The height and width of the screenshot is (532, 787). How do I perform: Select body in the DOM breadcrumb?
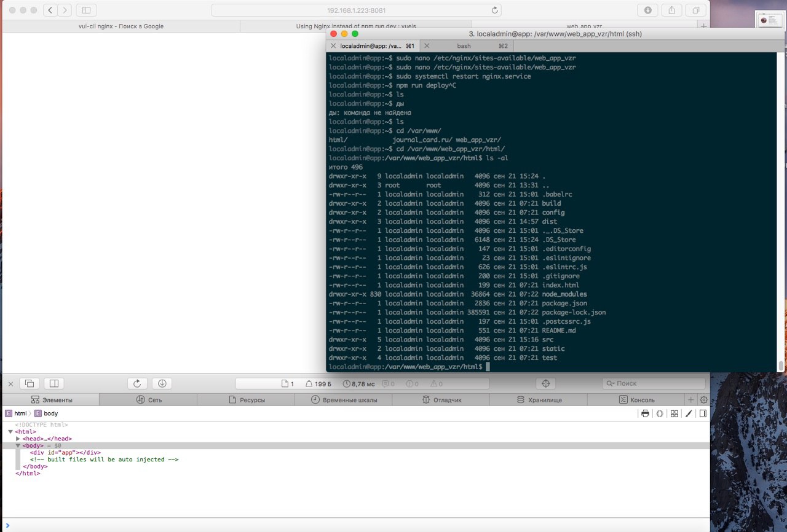(x=46, y=413)
